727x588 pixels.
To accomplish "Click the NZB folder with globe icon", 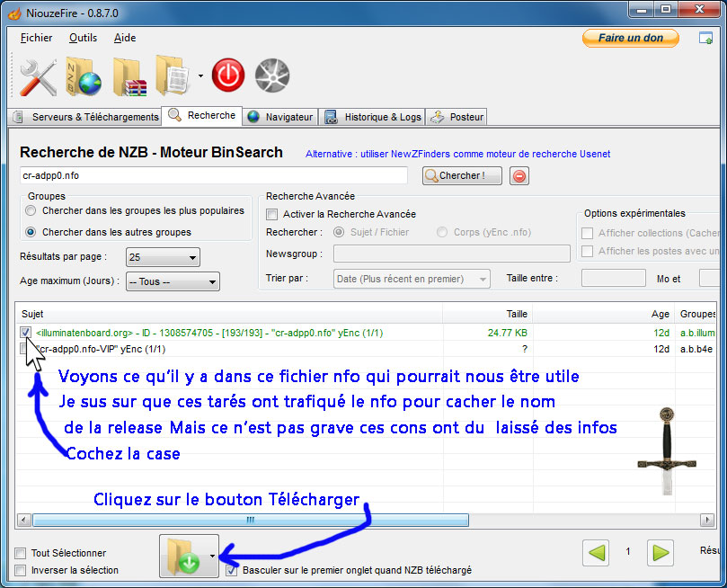I will (x=84, y=76).
